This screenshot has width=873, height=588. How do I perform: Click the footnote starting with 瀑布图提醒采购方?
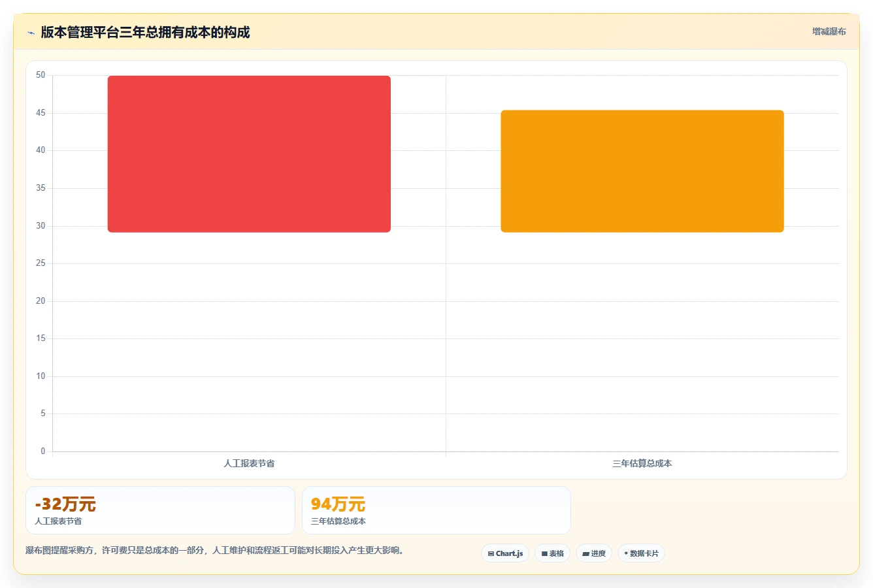click(x=215, y=550)
